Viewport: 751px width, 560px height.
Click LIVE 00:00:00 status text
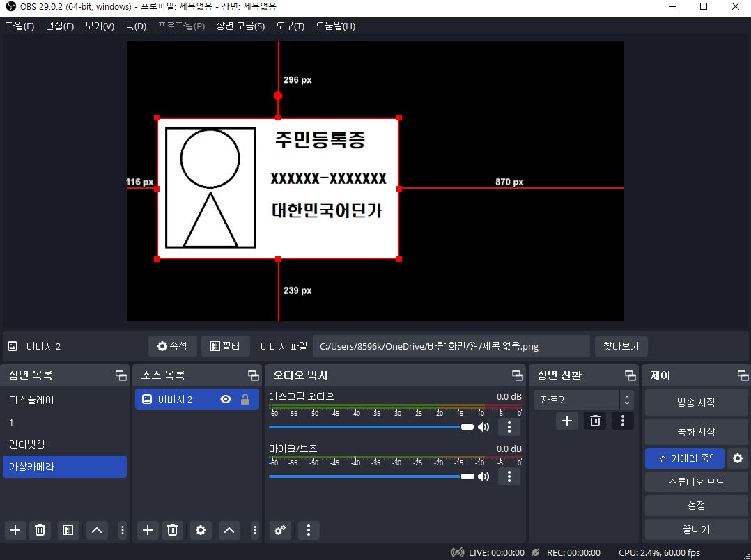pos(496,552)
